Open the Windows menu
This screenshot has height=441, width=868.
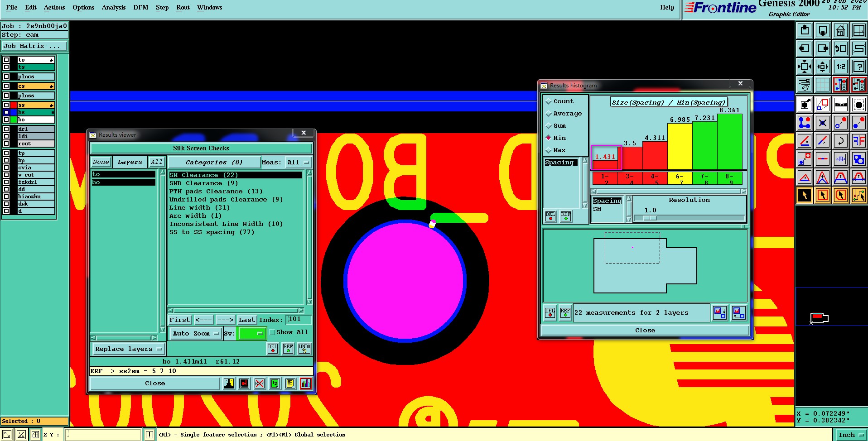pyautogui.click(x=210, y=7)
